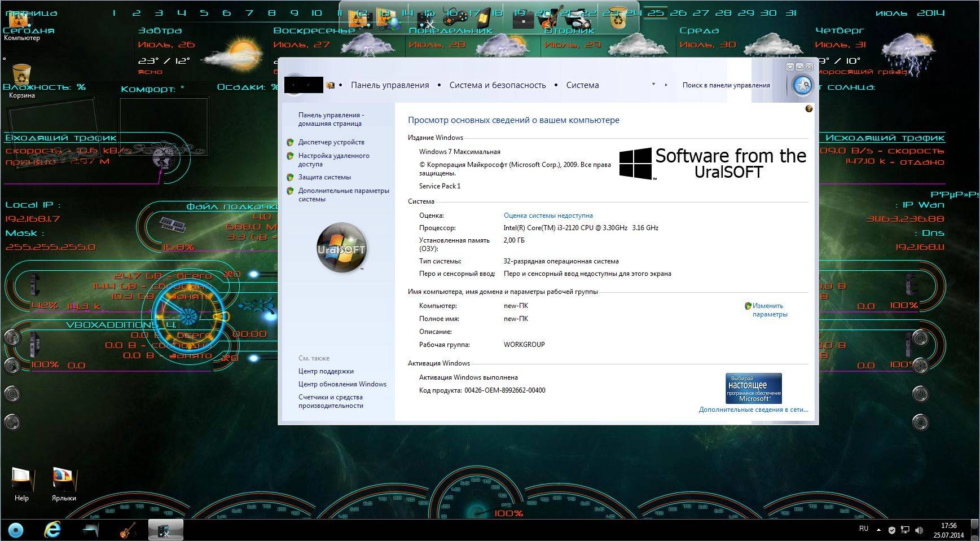Screen dimensions: 980x541
Task: Open the guitar media icon on taskbar
Action: point(128,530)
